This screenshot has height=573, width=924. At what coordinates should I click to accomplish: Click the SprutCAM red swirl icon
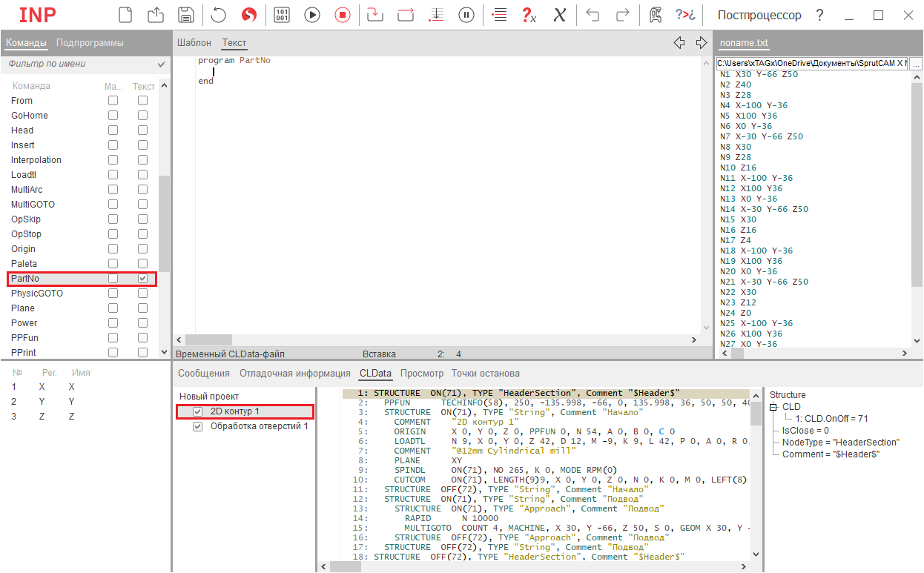point(250,15)
